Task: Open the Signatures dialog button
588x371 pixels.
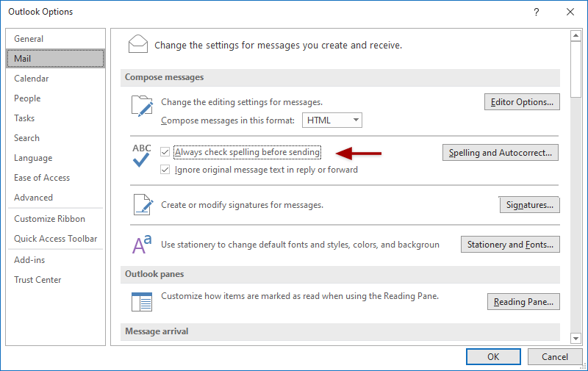Action: click(529, 205)
